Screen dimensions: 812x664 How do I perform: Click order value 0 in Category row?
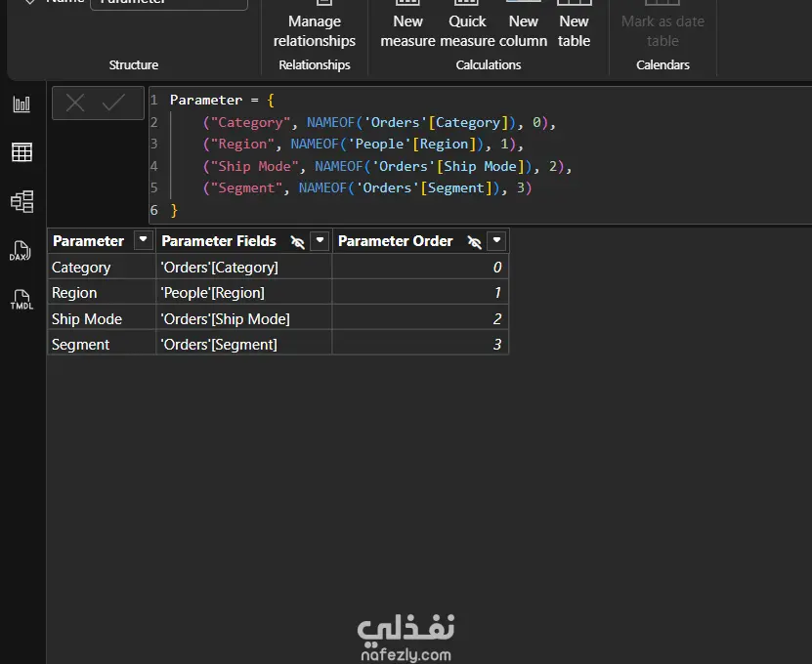click(420, 267)
